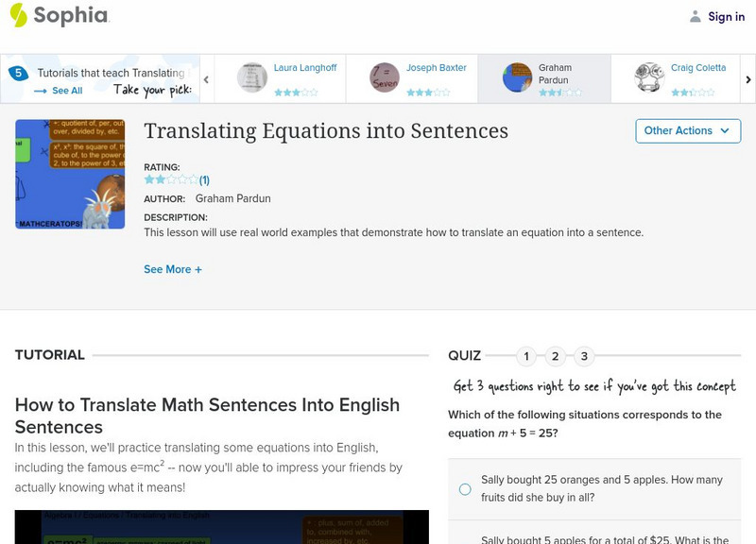Click Graham Pardun's avatar thumbnail
Viewport: 756px width, 544px height.
coord(517,77)
